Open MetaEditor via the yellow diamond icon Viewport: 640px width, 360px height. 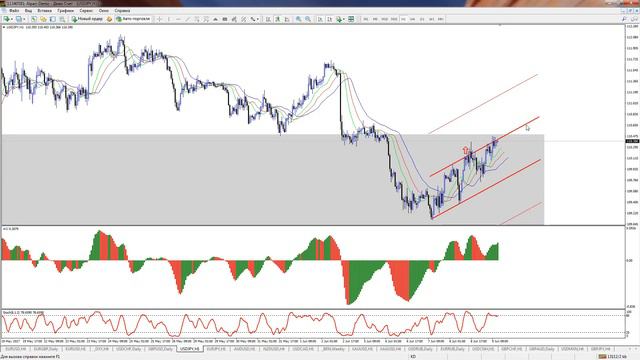pos(109,19)
